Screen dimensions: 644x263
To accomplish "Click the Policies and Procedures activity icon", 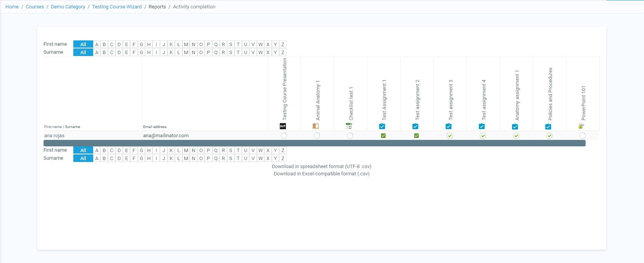I will coord(548,127).
